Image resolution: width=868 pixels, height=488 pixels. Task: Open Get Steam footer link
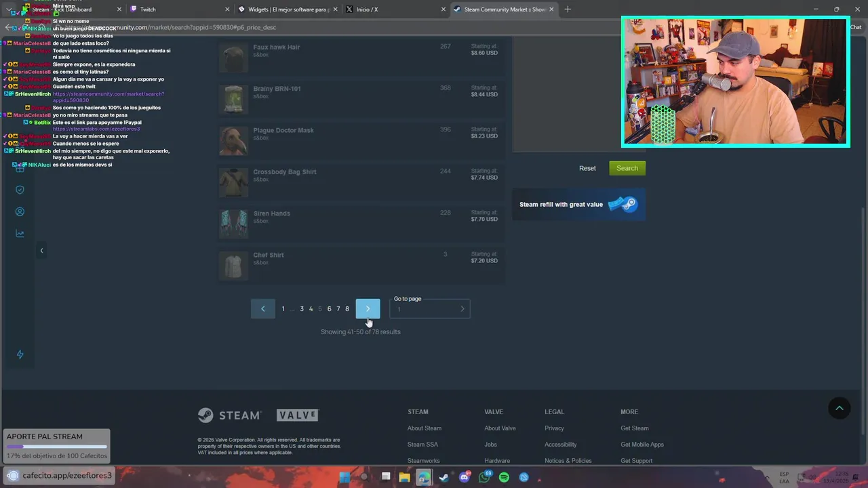(635, 428)
